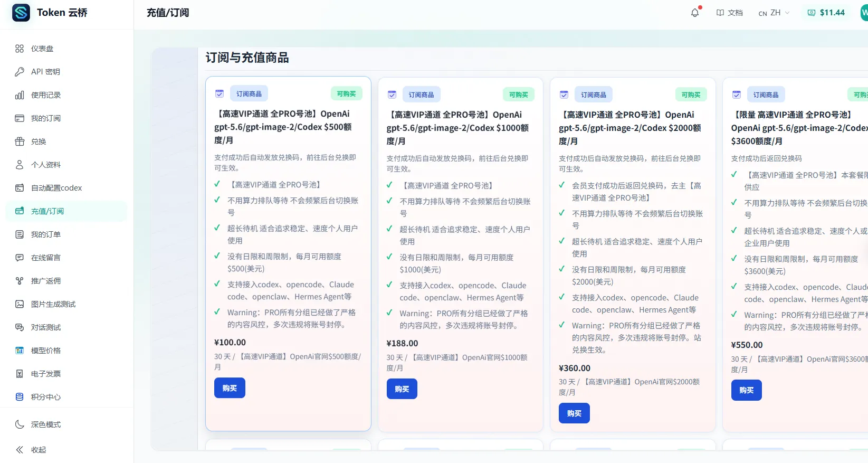
Task: Click calendar icon on $2000 card
Action: pos(564,95)
